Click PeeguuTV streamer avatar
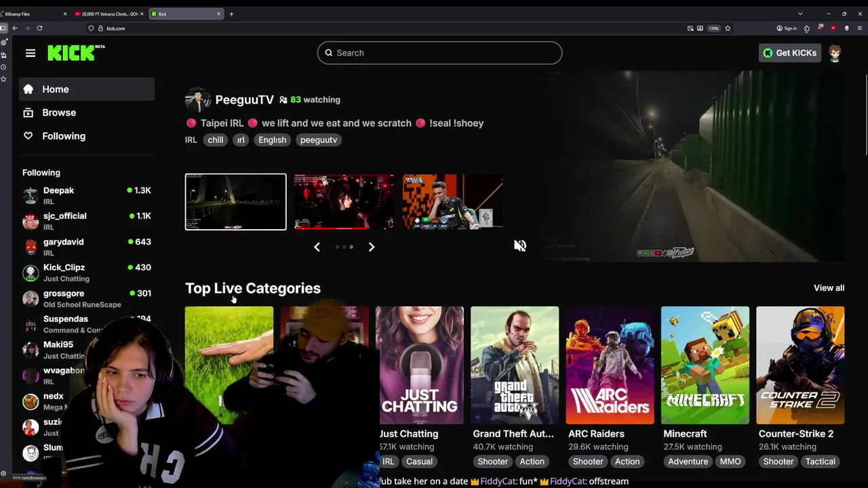 (197, 100)
